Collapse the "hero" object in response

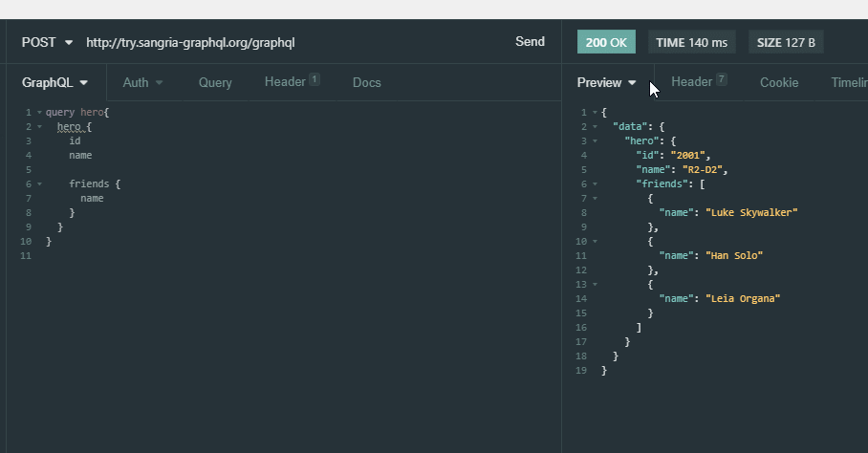(596, 141)
